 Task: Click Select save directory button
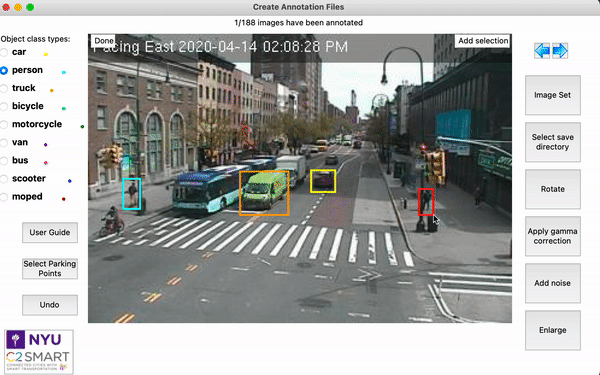coord(553,142)
